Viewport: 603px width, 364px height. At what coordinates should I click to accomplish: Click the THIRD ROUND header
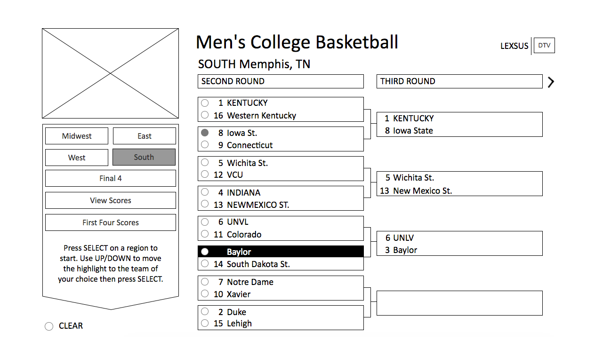point(459,81)
